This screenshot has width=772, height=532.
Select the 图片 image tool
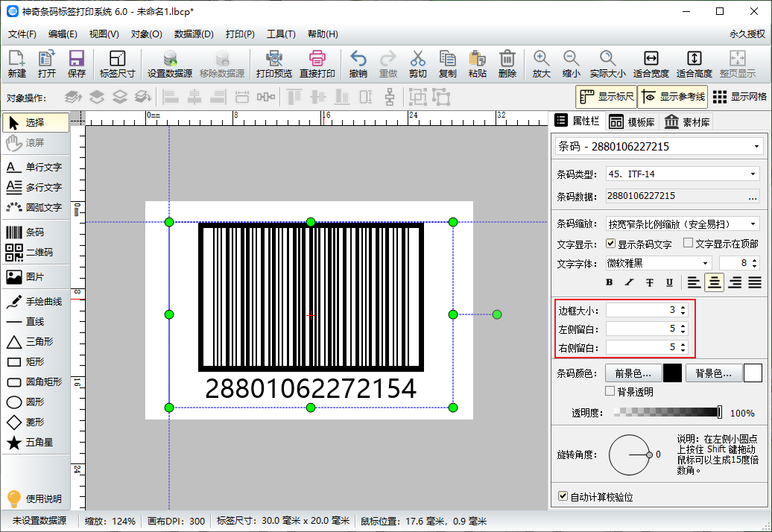coord(36,277)
